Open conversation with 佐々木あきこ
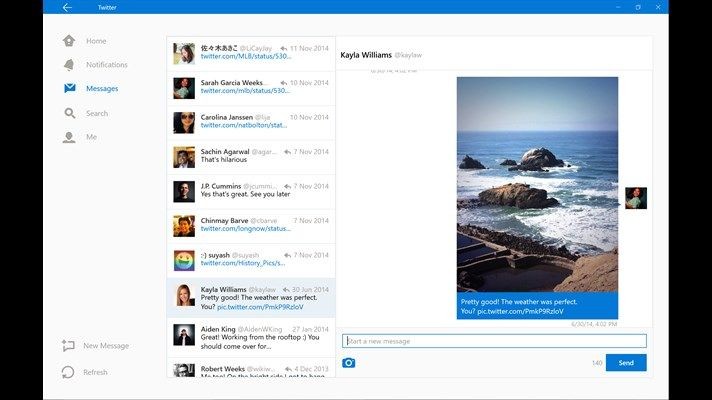The width and height of the screenshot is (712, 400). tap(251, 54)
